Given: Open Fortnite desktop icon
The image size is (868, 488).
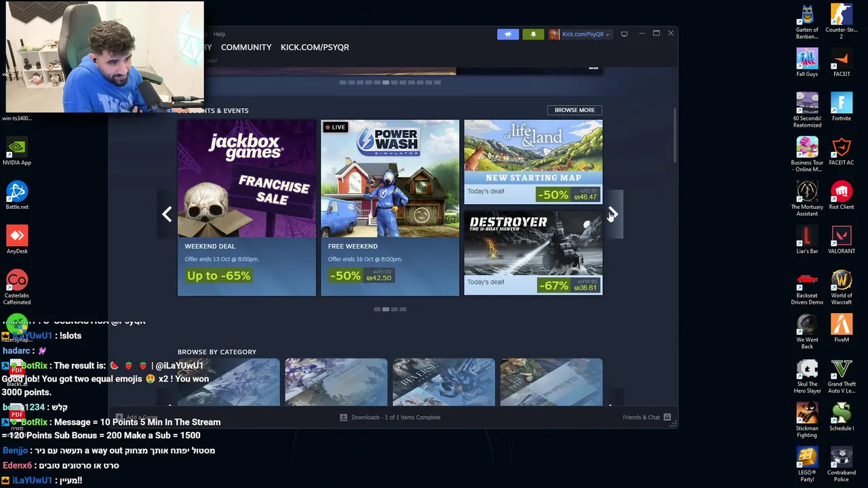Looking at the screenshot, I should (x=842, y=107).
